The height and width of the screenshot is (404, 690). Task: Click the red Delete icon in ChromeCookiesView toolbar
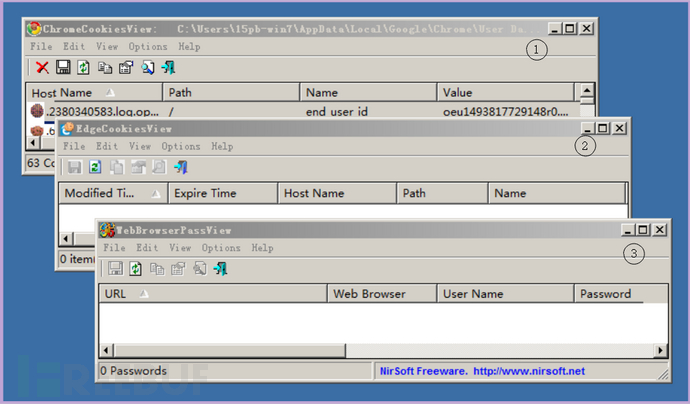point(43,68)
